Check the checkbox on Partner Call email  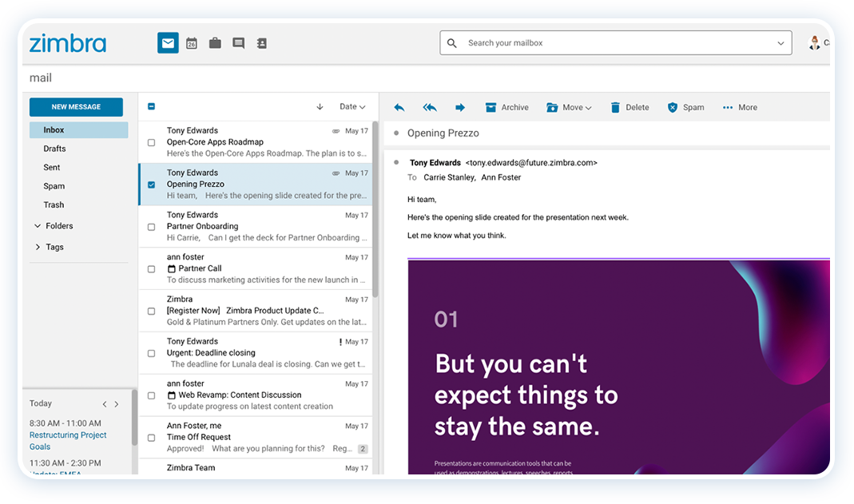tap(151, 268)
